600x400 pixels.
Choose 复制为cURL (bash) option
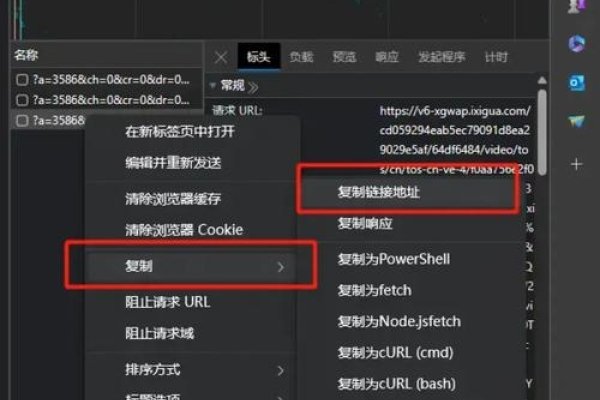pyautogui.click(x=409, y=384)
